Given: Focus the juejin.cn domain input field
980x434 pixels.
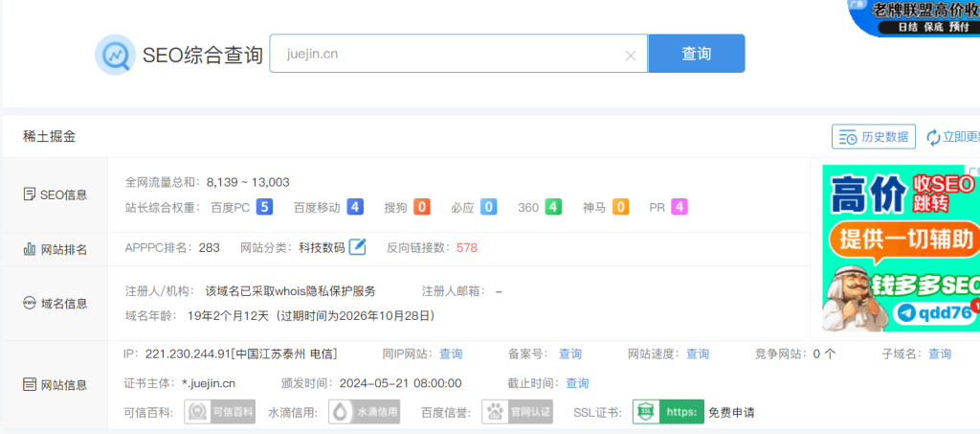Looking at the screenshot, I should pos(458,54).
